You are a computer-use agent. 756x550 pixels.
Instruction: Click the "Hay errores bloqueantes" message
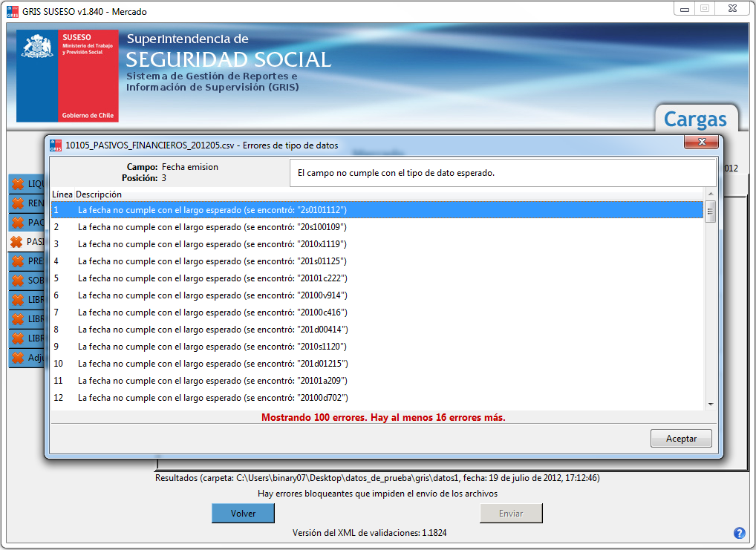tap(377, 494)
